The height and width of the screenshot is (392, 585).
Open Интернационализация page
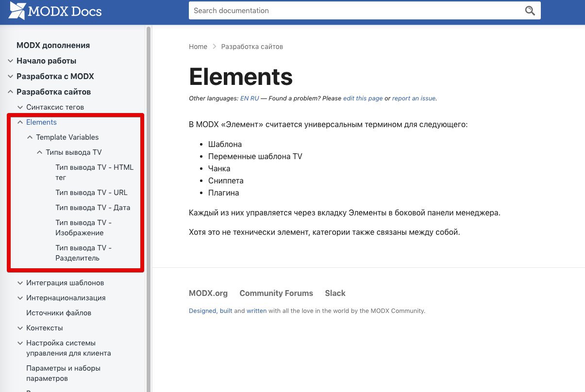[66, 298]
